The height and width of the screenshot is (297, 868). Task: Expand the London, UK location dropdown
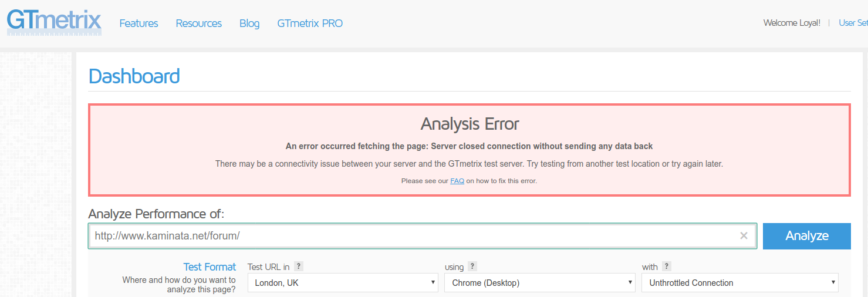[343, 282]
